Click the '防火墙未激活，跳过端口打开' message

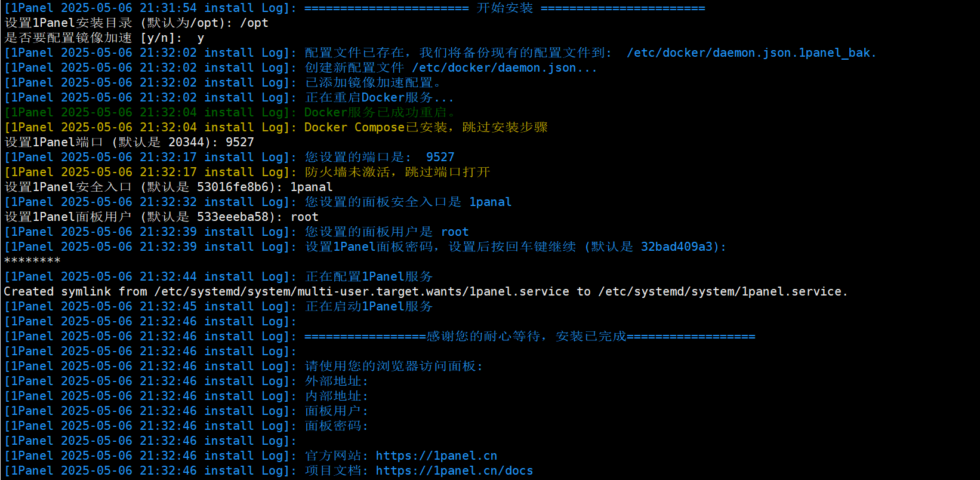pyautogui.click(x=397, y=172)
